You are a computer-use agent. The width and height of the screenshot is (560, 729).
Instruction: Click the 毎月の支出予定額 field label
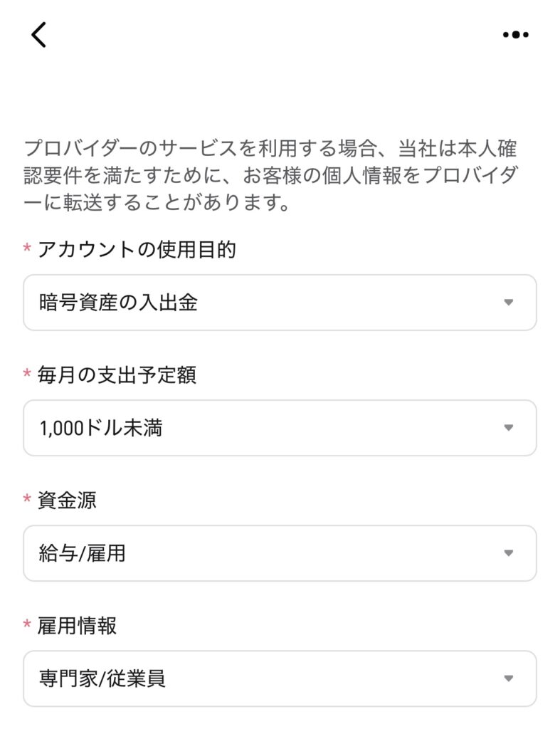pyautogui.click(x=117, y=375)
